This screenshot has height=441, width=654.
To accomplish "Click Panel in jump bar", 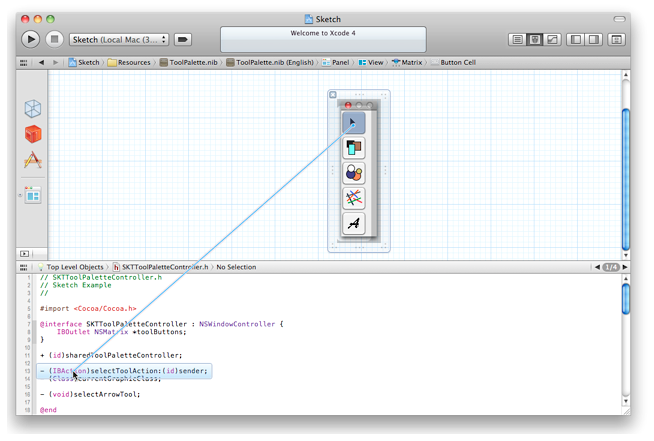I will [x=336, y=63].
